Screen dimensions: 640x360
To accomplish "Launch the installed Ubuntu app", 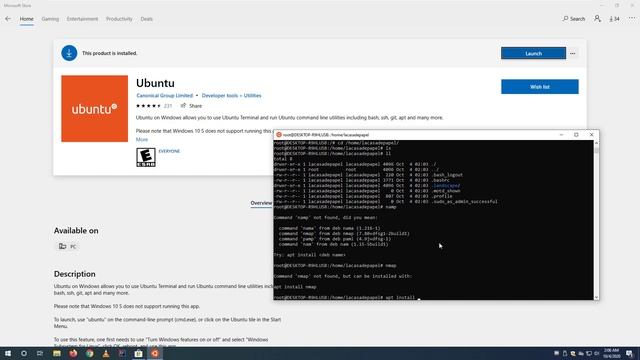I will tap(533, 53).
